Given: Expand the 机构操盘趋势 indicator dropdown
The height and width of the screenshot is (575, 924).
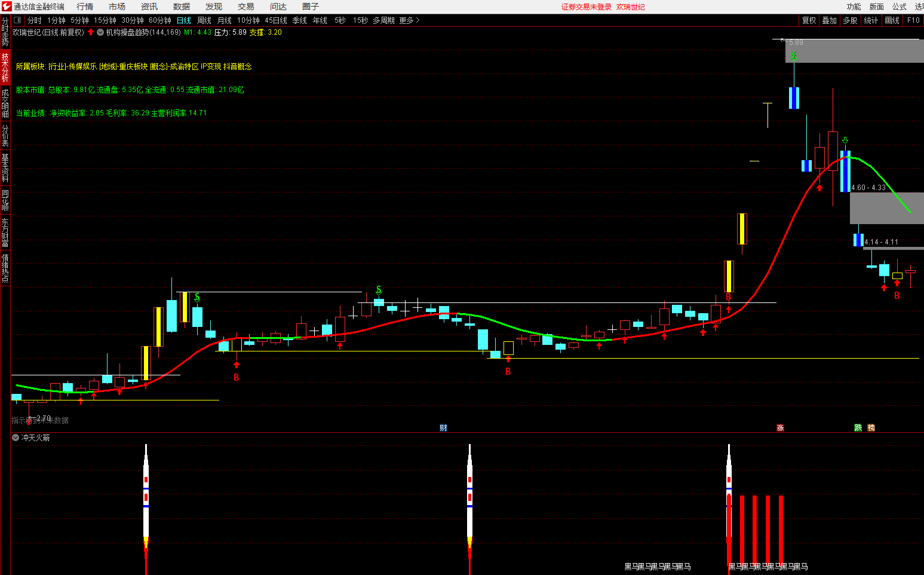Looking at the screenshot, I should tap(100, 32).
